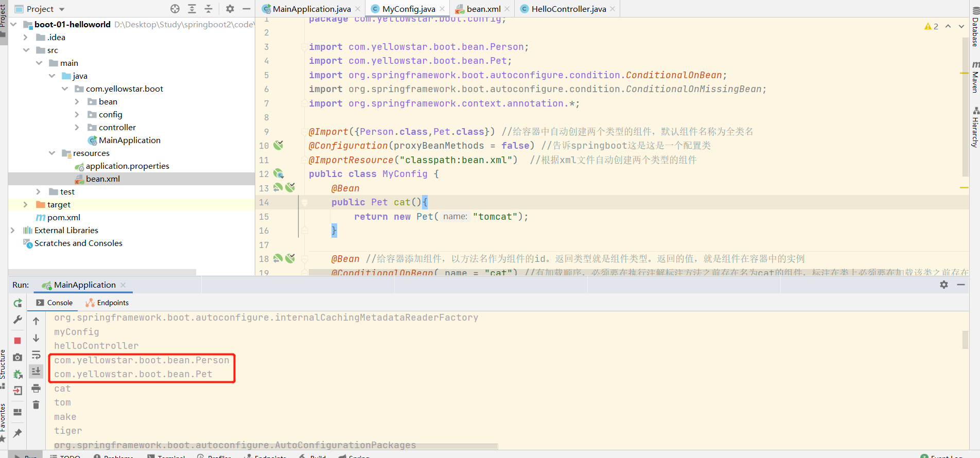Rerun MainApplication with green rerun icon
The image size is (980, 458).
(17, 303)
